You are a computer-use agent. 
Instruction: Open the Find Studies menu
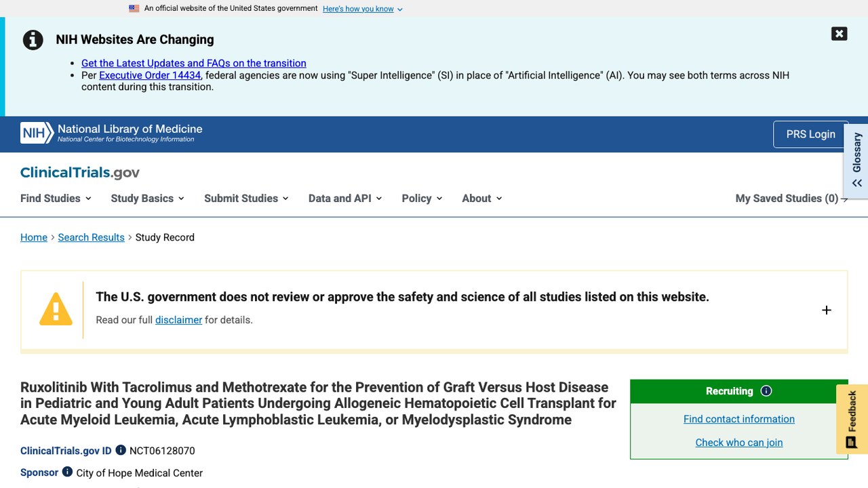click(56, 199)
